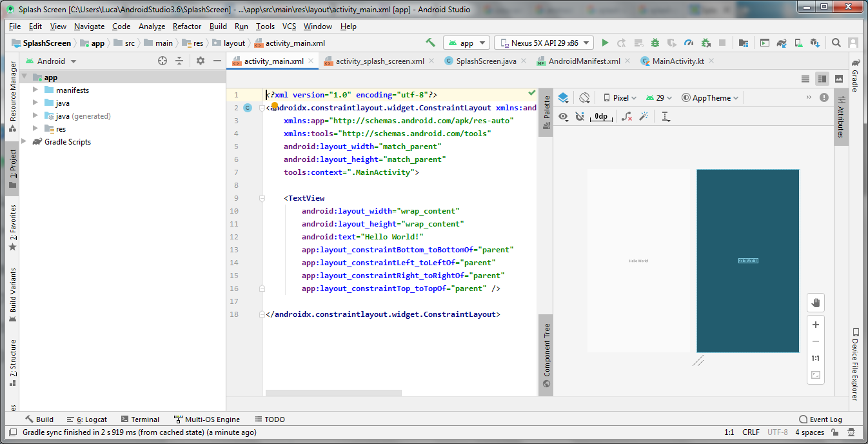
Task: Switch to AndroidManifest.xml tab
Action: (x=583, y=61)
